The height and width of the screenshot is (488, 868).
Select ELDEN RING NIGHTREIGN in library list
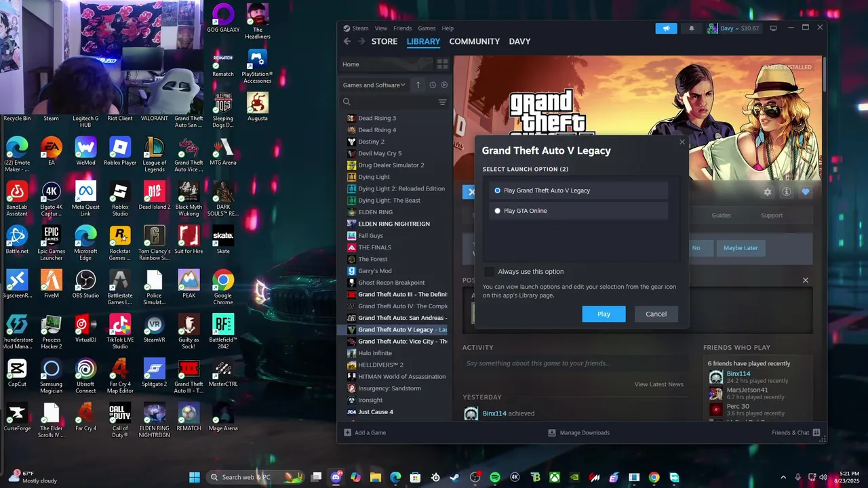pos(394,224)
